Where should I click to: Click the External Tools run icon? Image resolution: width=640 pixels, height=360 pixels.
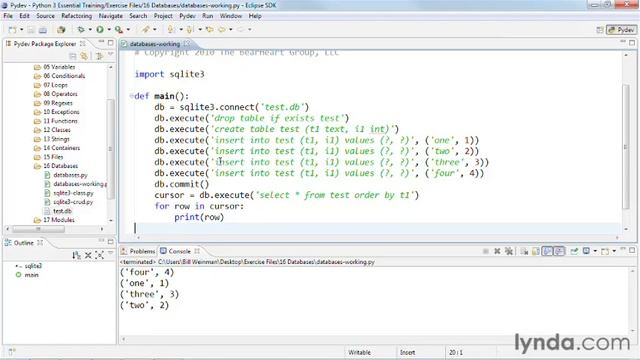[x=119, y=29]
